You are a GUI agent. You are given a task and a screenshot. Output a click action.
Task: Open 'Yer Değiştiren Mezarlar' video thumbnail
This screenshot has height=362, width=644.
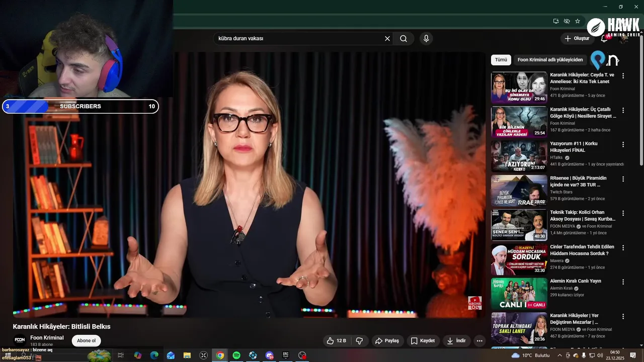click(x=519, y=328)
